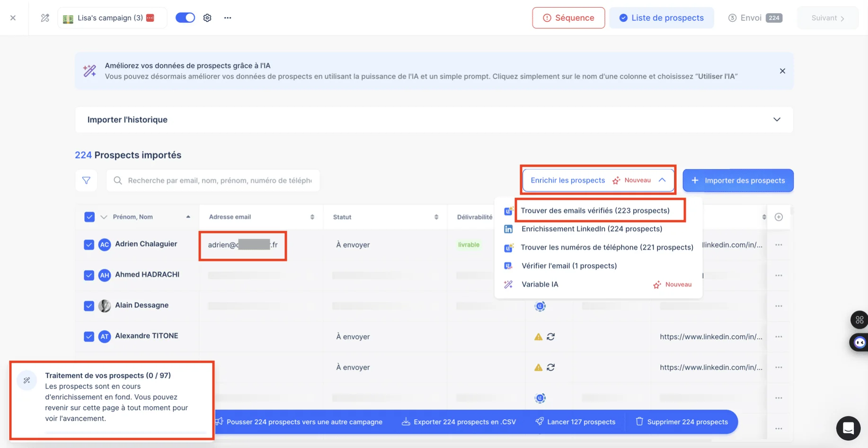The width and height of the screenshot is (868, 448).
Task: Click the magic wand icon in top bar
Action: [x=45, y=18]
